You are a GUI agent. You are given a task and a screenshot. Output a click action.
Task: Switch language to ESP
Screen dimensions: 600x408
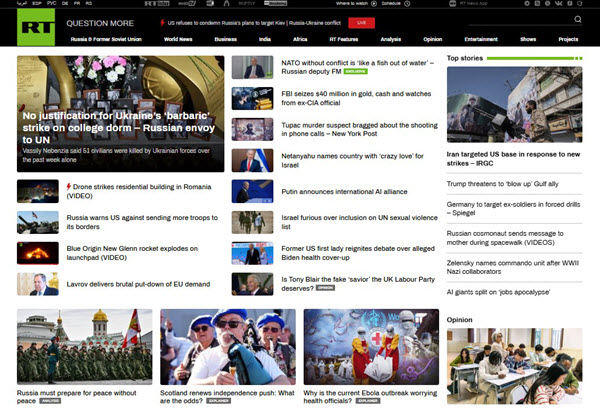(37, 3)
